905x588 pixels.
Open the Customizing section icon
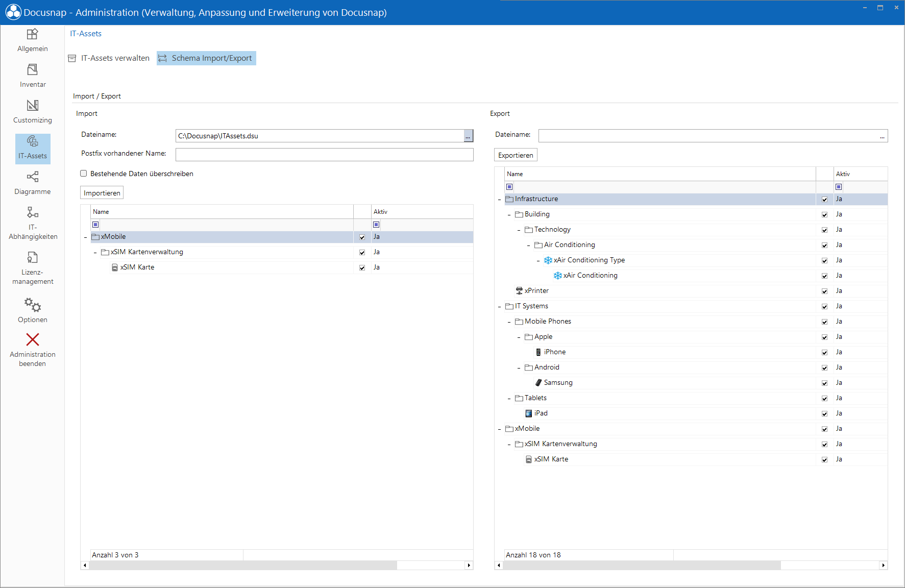click(33, 105)
